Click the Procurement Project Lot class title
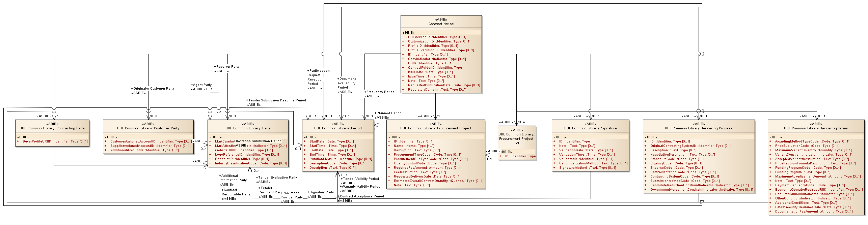 pos(516,138)
